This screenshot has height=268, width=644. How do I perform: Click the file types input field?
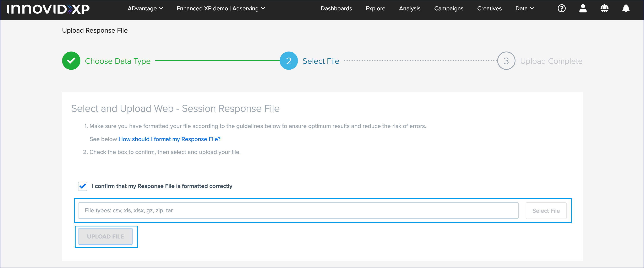(x=298, y=210)
